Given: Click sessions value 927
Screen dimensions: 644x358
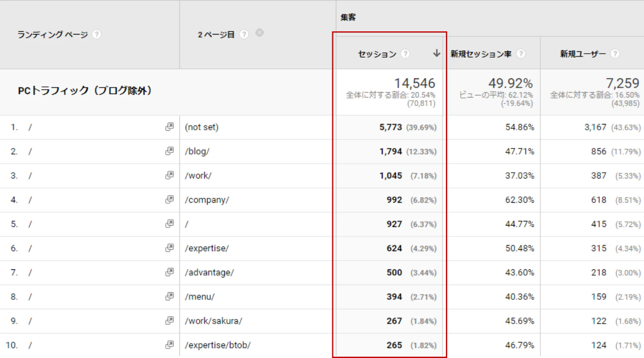Looking at the screenshot, I should click(394, 224).
